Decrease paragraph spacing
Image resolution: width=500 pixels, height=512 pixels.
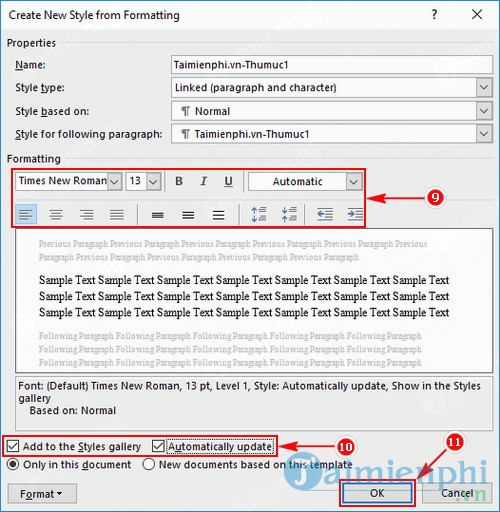click(289, 214)
